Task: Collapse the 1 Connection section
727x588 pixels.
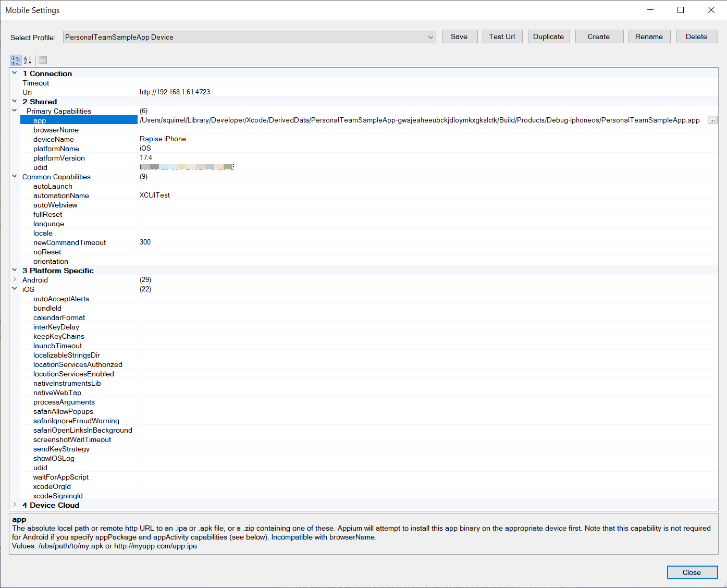Action: coord(15,73)
